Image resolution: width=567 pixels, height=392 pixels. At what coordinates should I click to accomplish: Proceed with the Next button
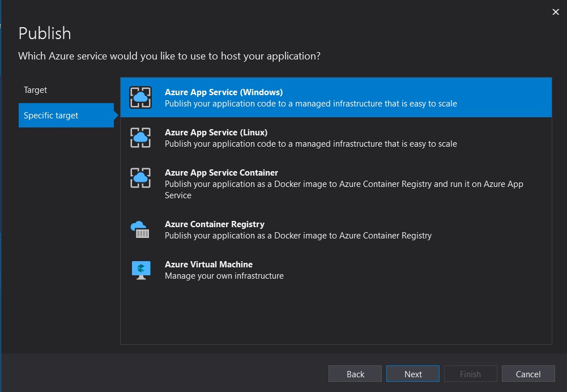click(413, 373)
